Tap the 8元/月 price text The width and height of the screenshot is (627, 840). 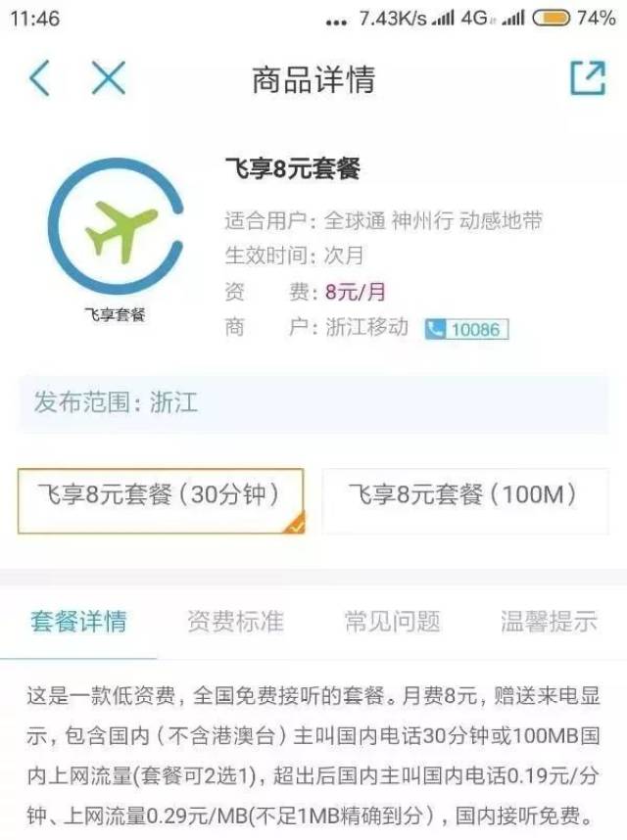(x=356, y=292)
